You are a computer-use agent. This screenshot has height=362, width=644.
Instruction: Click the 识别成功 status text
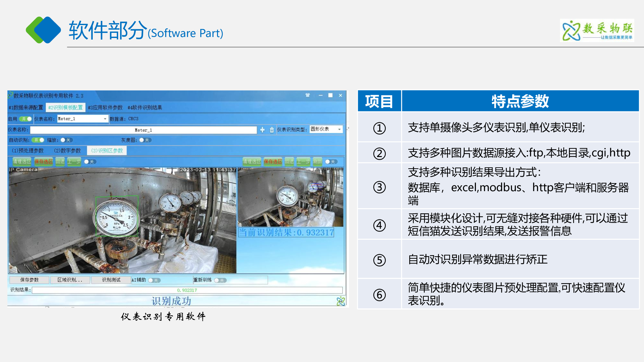pos(171,301)
